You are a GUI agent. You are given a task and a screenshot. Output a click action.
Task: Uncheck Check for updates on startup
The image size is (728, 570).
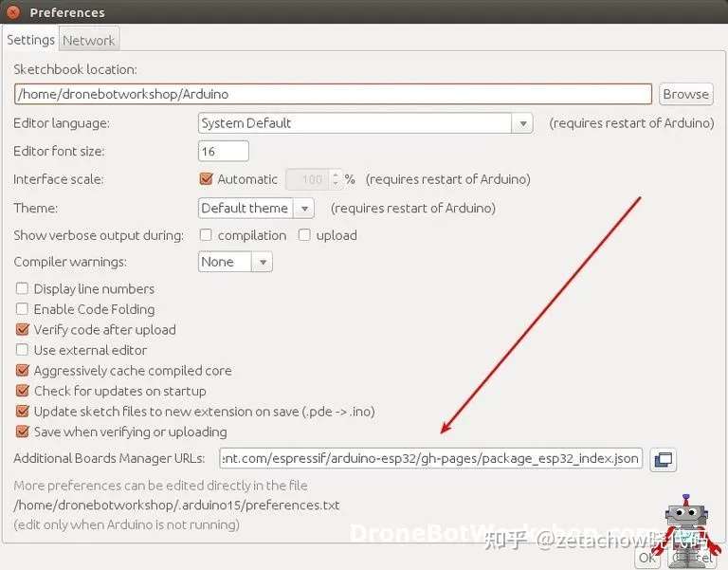[x=23, y=391]
